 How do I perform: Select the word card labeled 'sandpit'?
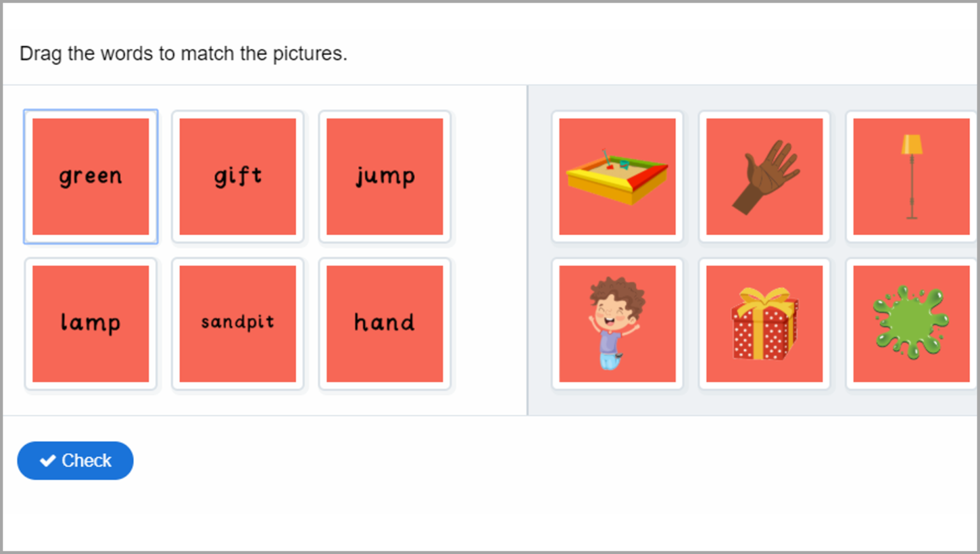pyautogui.click(x=237, y=323)
